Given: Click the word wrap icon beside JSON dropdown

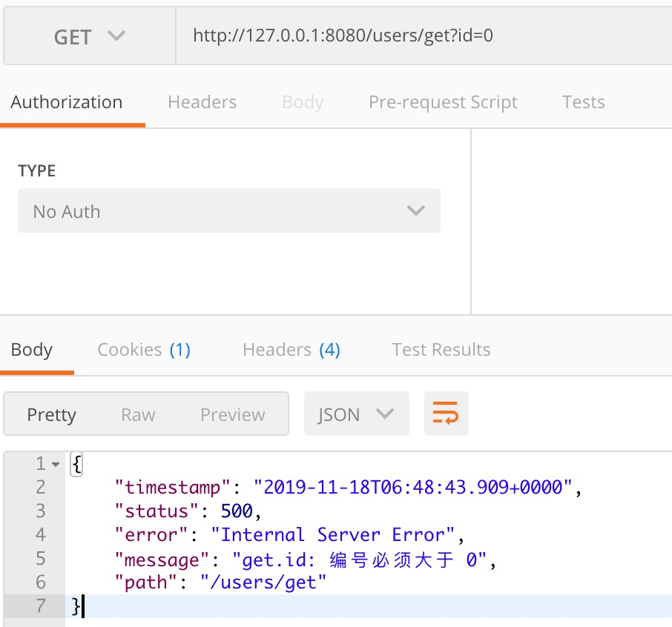Looking at the screenshot, I should point(446,414).
